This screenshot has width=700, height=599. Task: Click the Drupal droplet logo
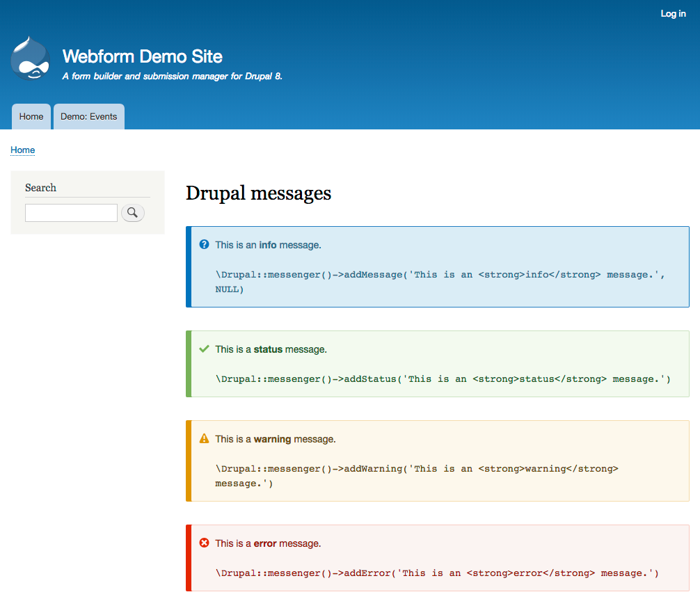(30, 58)
